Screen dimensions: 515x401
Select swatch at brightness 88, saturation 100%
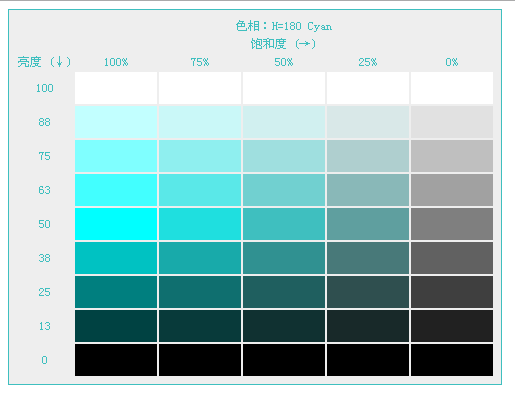[x=116, y=122]
